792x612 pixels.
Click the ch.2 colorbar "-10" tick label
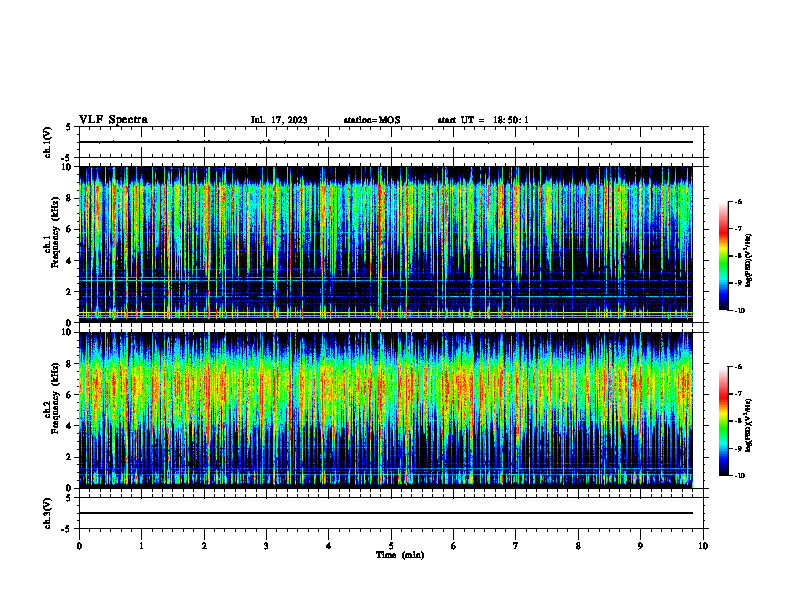pos(739,476)
